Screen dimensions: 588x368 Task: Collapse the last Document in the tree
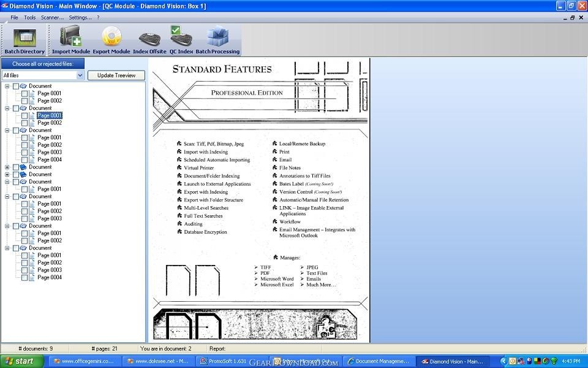pyautogui.click(x=7, y=248)
